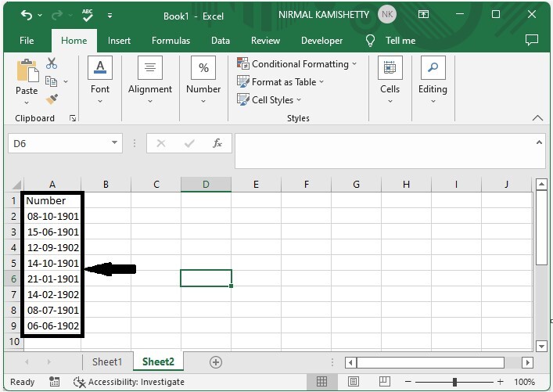This screenshot has width=553, height=392.
Task: Open the Formulas tab
Action: pyautogui.click(x=171, y=41)
